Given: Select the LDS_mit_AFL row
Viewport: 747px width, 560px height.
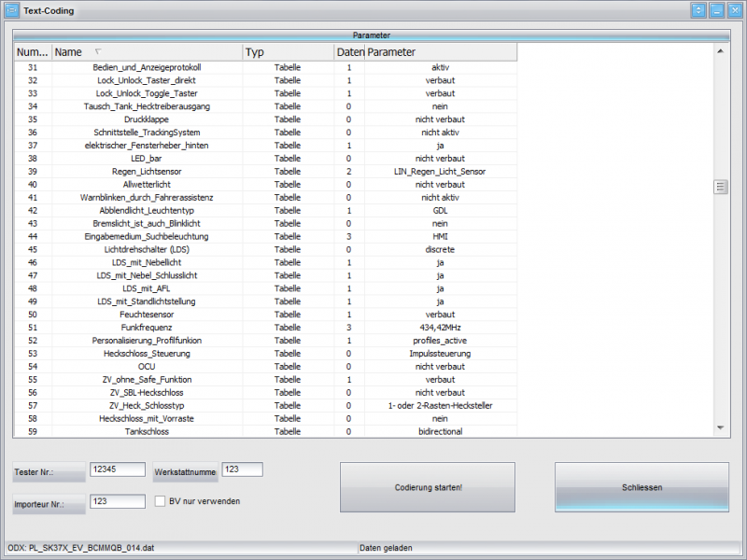Looking at the screenshot, I should click(266, 288).
